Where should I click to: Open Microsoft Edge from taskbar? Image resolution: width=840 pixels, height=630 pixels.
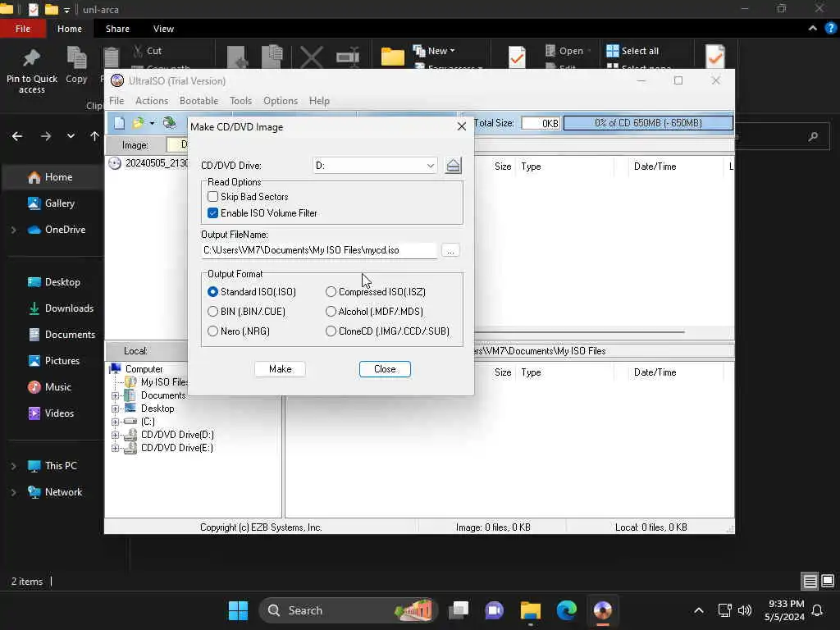(566, 610)
